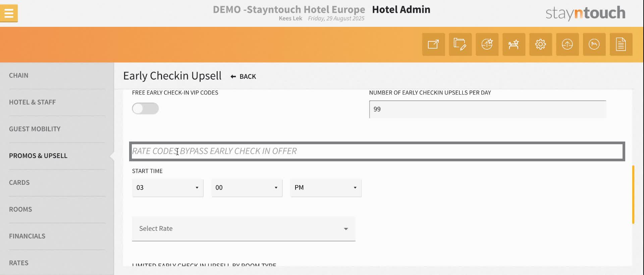
Task: Open the PM meridiem dropdown
Action: [x=325, y=188]
